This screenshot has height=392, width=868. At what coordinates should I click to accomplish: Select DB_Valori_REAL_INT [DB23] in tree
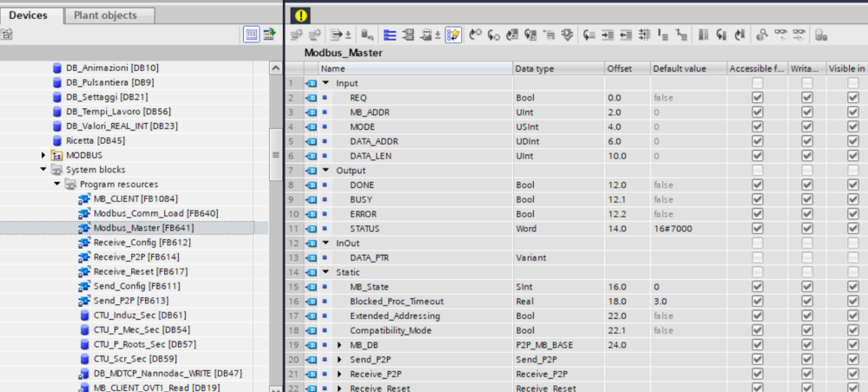(x=122, y=126)
